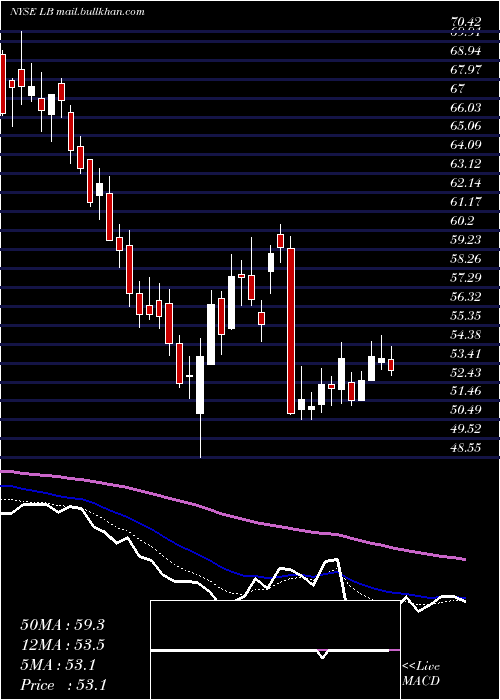Click the 54.38 price axis label
Viewport: 500px width, 700px height.
pos(466,334)
